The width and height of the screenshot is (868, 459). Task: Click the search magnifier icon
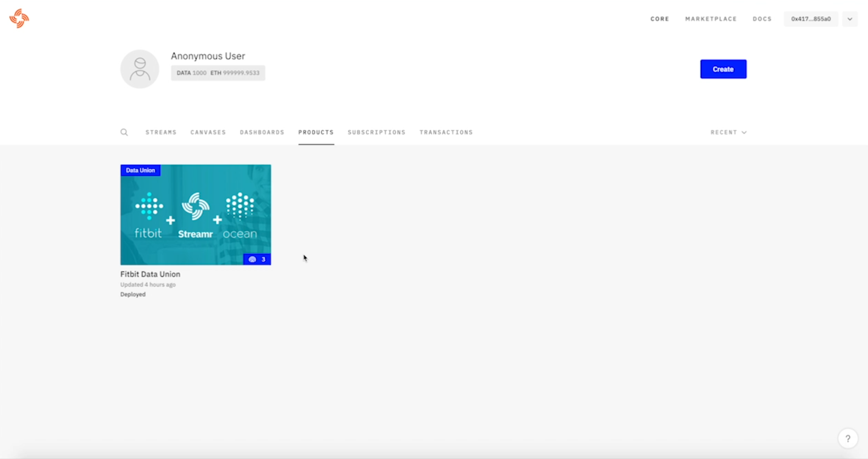point(124,132)
